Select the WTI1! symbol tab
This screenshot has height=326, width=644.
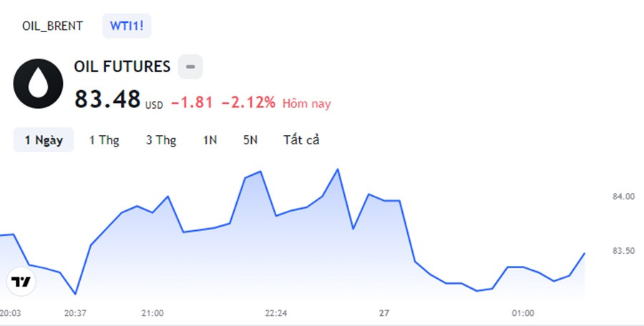tap(127, 26)
